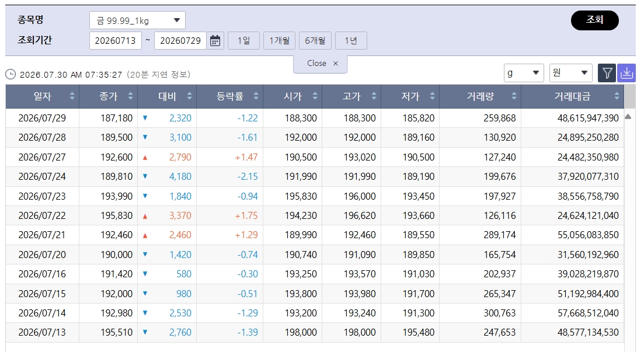Select the 1일 period button

[x=243, y=41]
